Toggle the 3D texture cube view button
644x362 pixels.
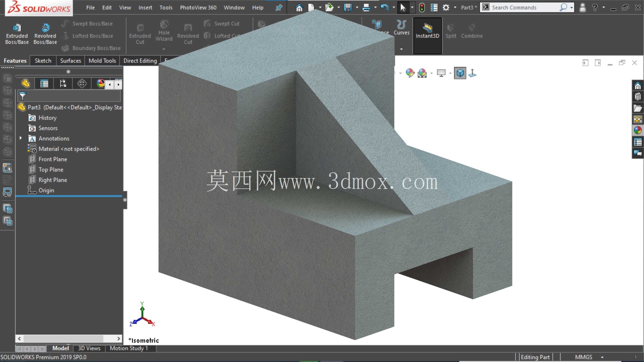pos(460,73)
